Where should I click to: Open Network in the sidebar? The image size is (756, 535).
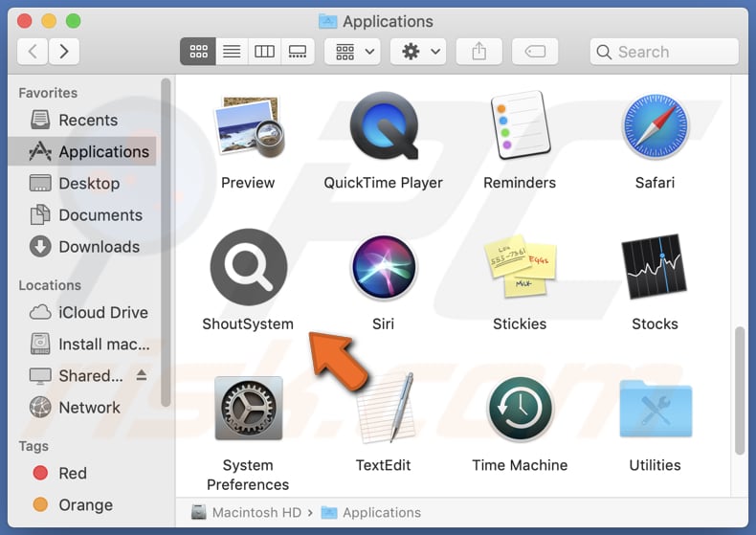click(x=82, y=408)
